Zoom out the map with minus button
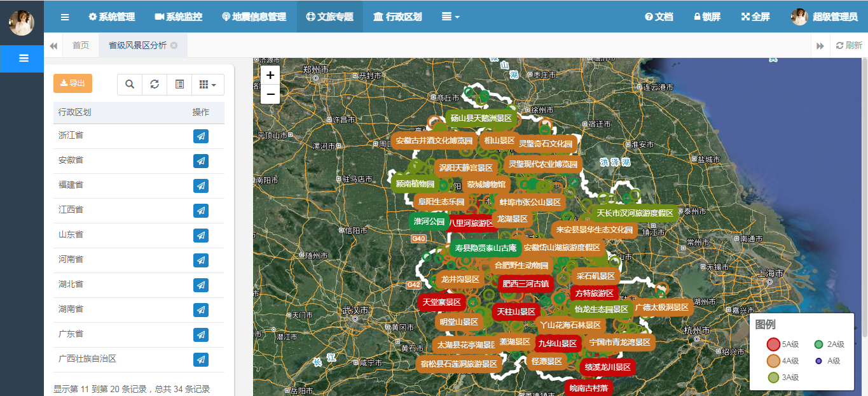 tap(270, 94)
